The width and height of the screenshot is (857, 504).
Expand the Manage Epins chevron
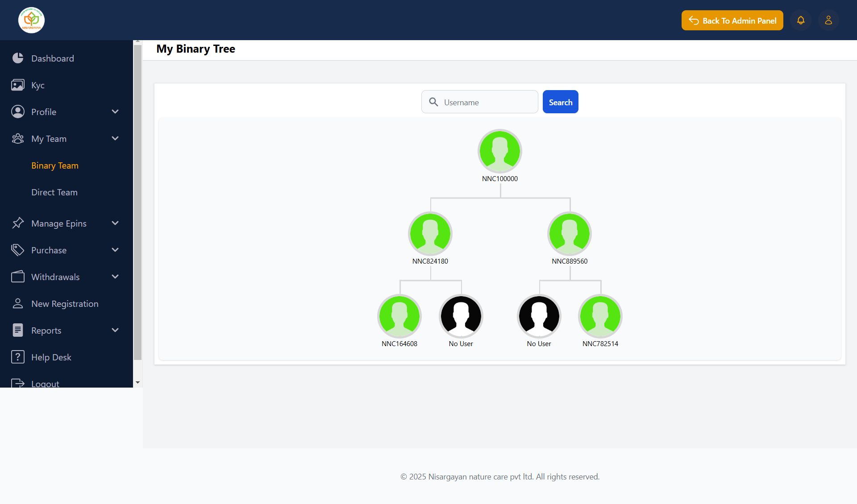[x=115, y=223]
